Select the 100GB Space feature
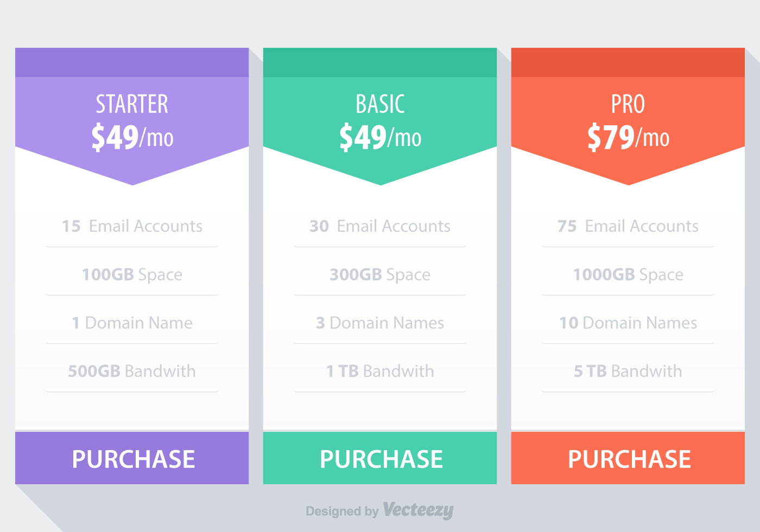Viewport: 760px width, 532px height. click(132, 274)
